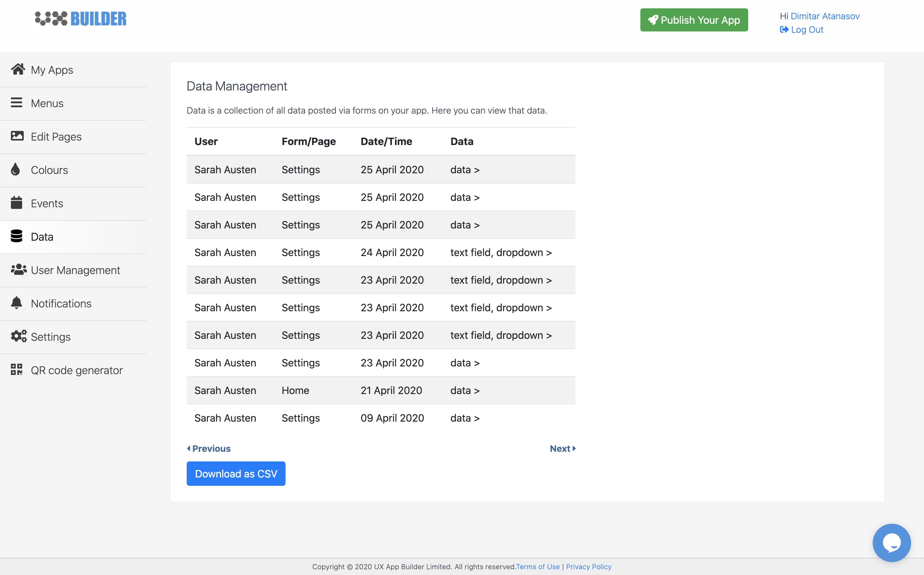The width and height of the screenshot is (924, 575).
Task: Go to the Next page of data
Action: (562, 449)
